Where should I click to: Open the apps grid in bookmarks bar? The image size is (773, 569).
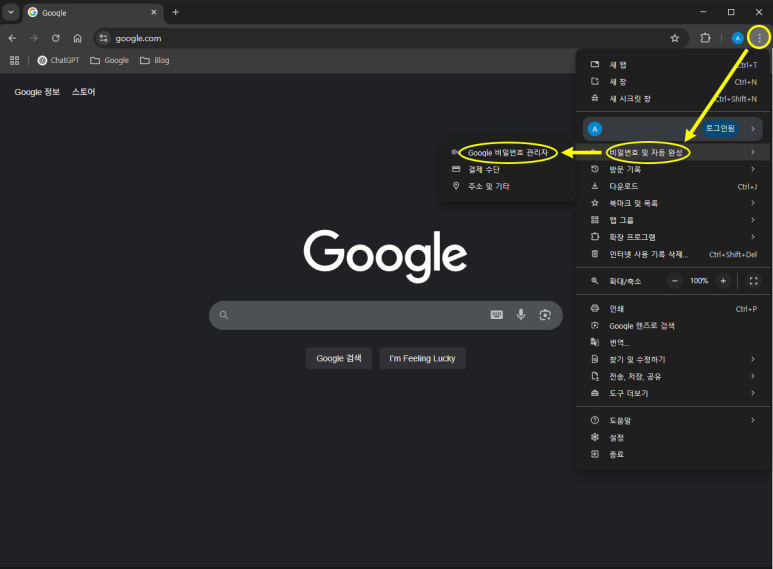pos(14,60)
